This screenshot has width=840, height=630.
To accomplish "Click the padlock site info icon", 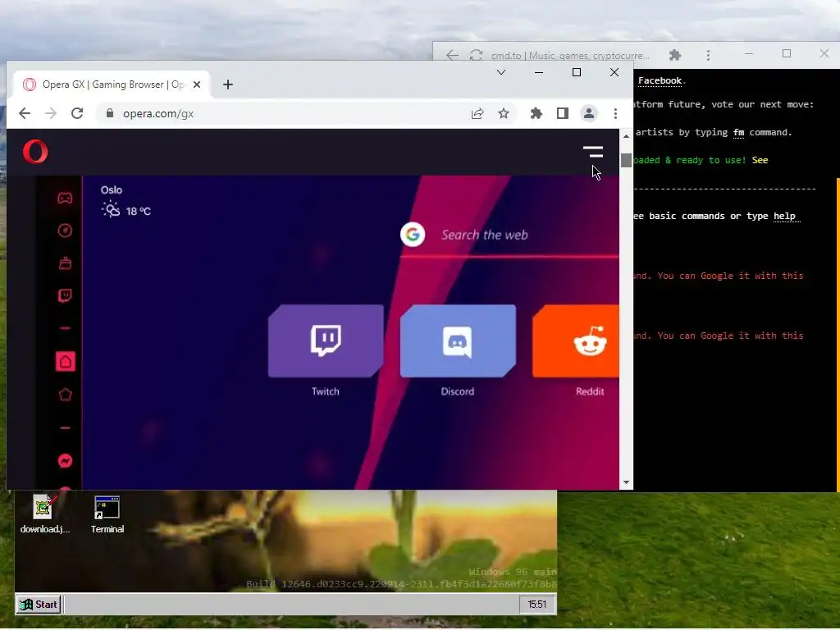I will 110,113.
